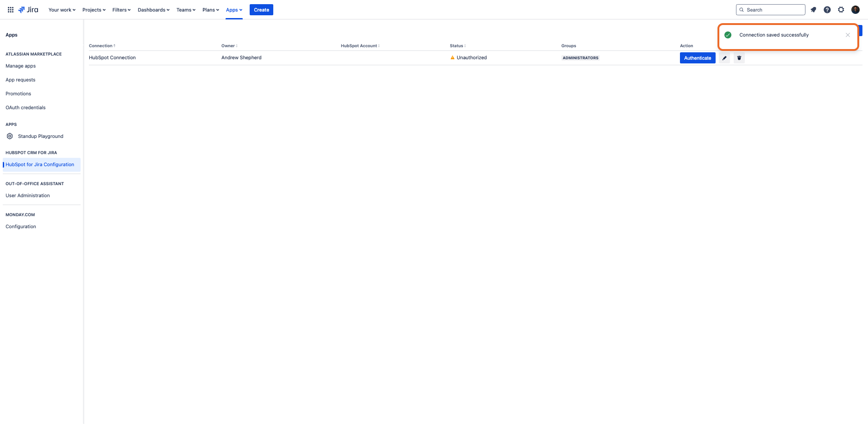
Task: Dismiss the Connection saved notification
Action: 848,35
